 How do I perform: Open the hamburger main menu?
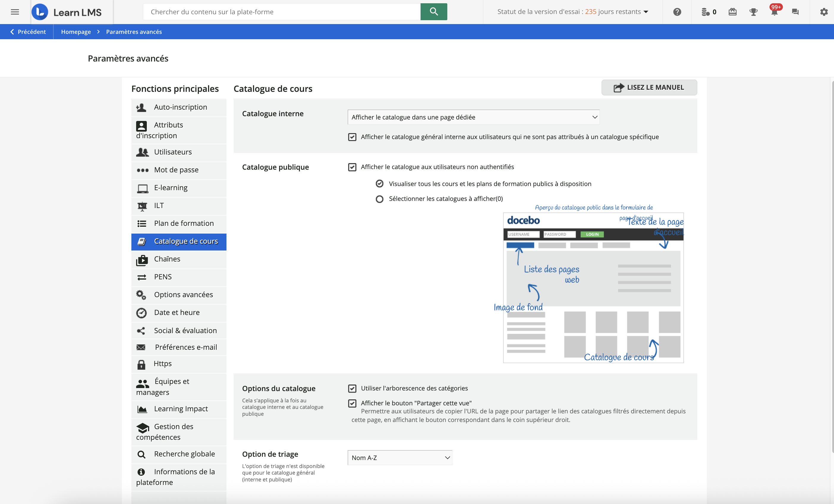click(15, 12)
